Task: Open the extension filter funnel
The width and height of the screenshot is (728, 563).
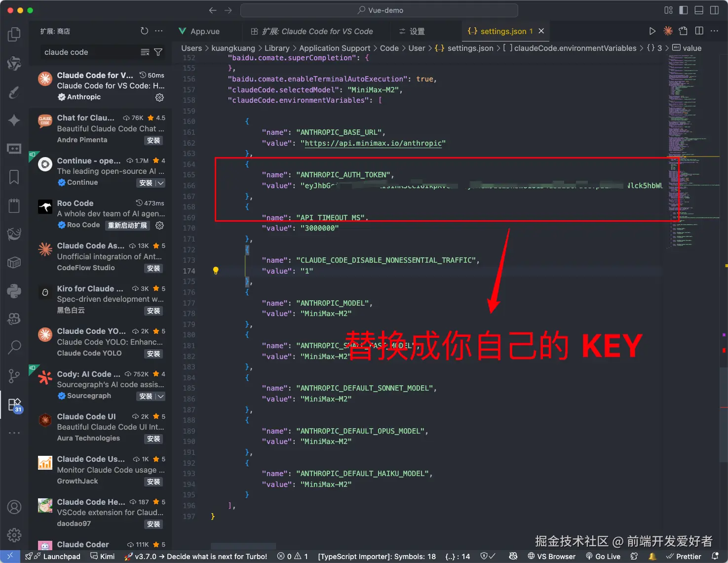Action: (158, 52)
